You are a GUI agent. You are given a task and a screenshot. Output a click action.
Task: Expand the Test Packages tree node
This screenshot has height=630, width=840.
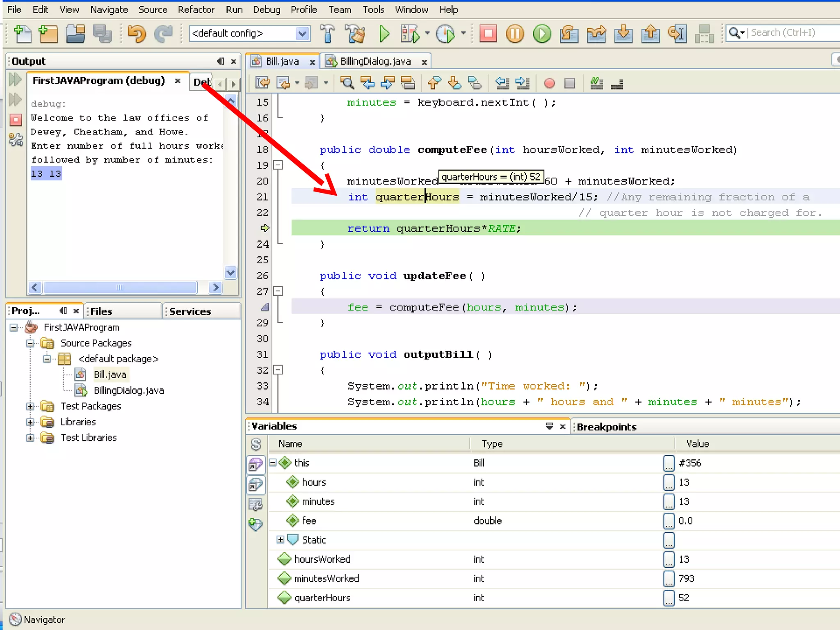click(x=30, y=406)
